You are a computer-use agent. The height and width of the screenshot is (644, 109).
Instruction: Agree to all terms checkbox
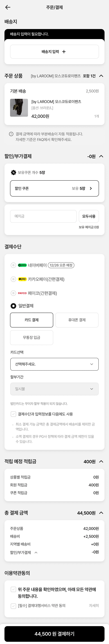[13, 590]
